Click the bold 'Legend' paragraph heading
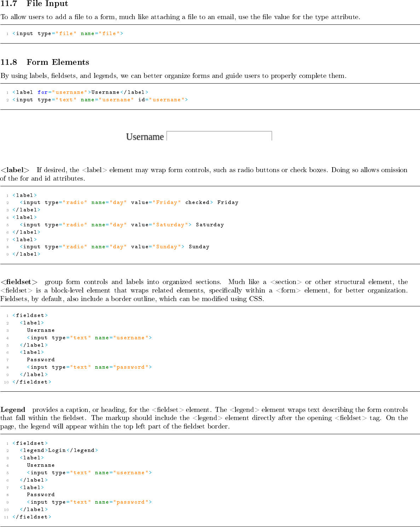This screenshot has width=420, height=527. click(x=13, y=410)
